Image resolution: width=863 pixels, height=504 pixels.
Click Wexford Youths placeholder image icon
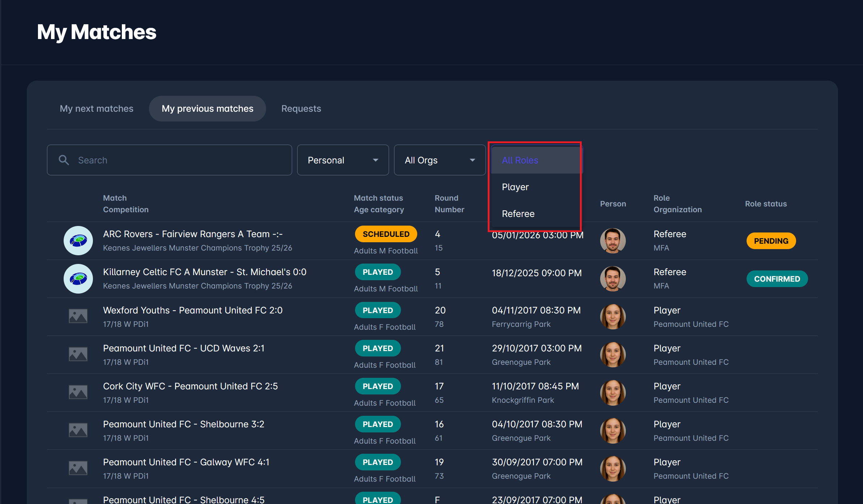click(78, 316)
